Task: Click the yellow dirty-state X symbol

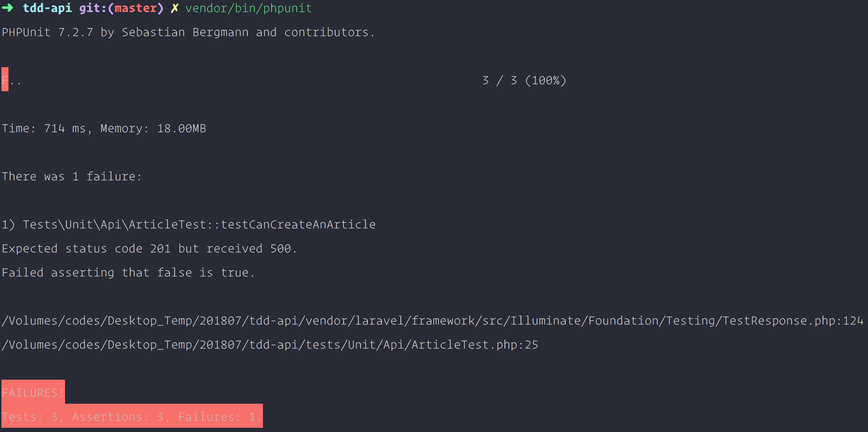Action: point(174,8)
